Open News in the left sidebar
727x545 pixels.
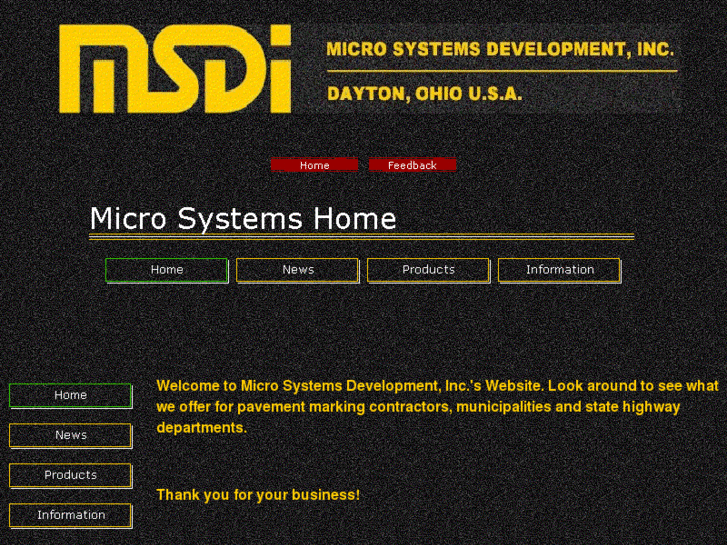[71, 436]
